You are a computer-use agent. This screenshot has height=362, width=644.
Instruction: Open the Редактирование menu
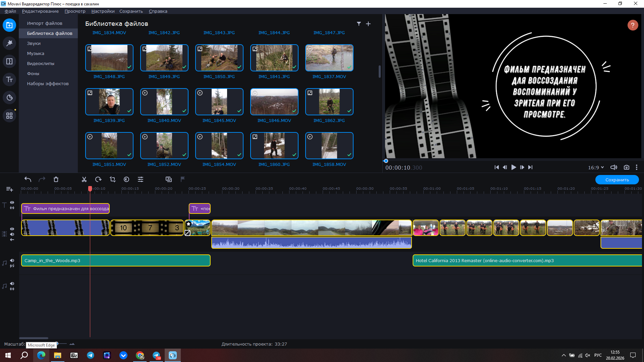click(40, 11)
